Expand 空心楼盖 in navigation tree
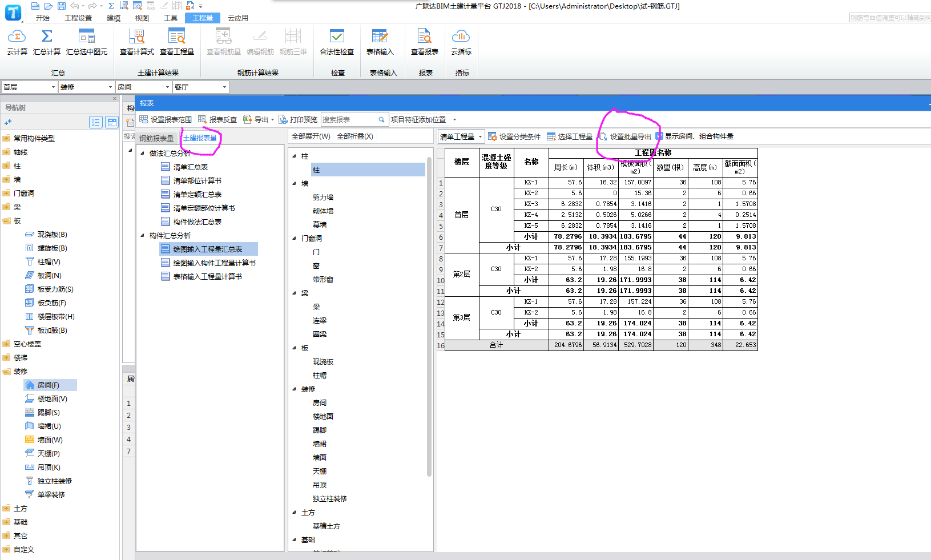This screenshot has width=931, height=560. (7, 344)
